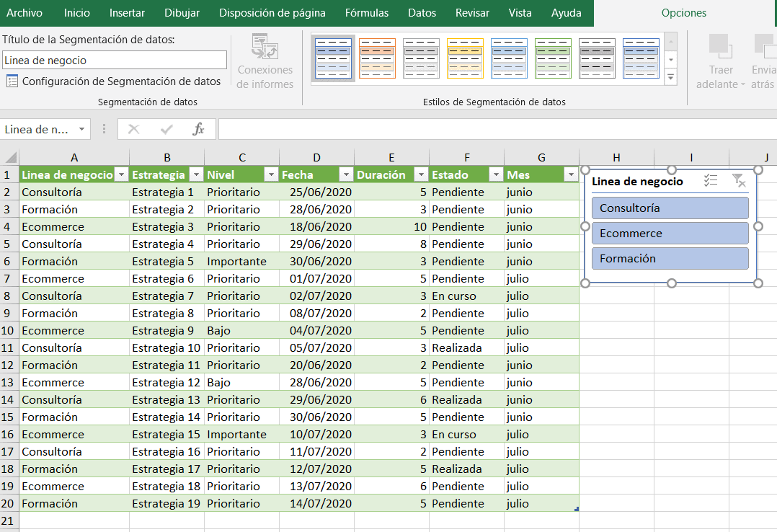Open the Ayuda tab

566,13
